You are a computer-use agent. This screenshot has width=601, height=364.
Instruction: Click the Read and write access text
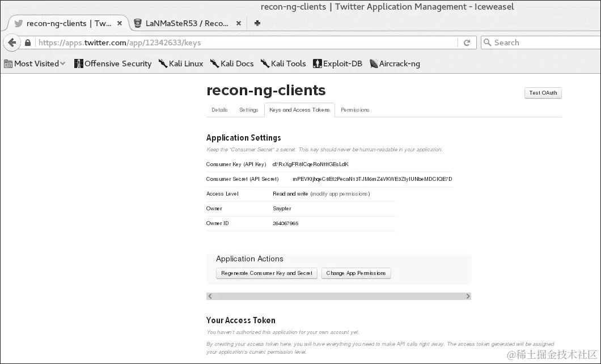click(x=290, y=194)
